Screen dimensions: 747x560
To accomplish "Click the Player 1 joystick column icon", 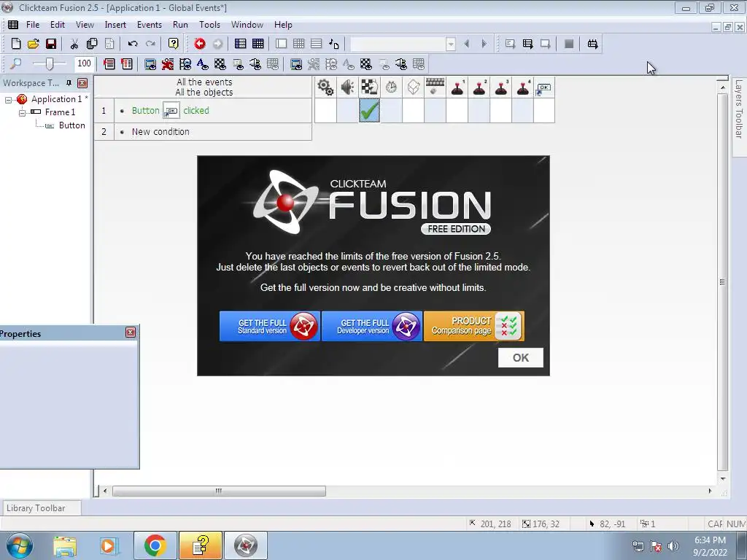I will point(457,87).
